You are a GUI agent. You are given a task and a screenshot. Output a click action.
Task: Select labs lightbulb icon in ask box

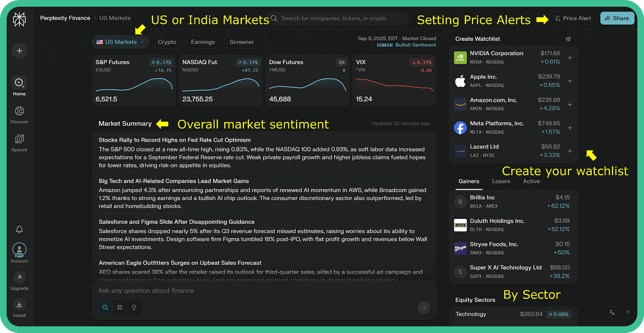[x=134, y=307]
